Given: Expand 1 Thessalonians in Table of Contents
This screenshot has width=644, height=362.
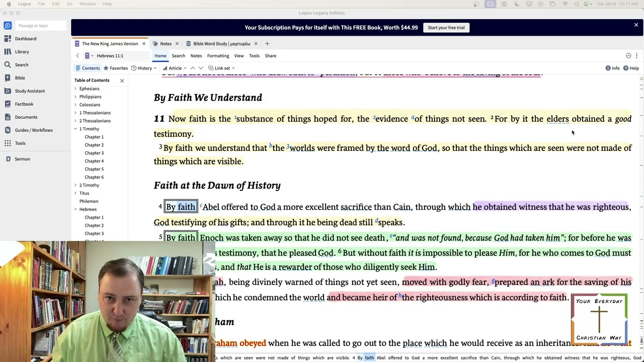Looking at the screenshot, I should pos(75,113).
